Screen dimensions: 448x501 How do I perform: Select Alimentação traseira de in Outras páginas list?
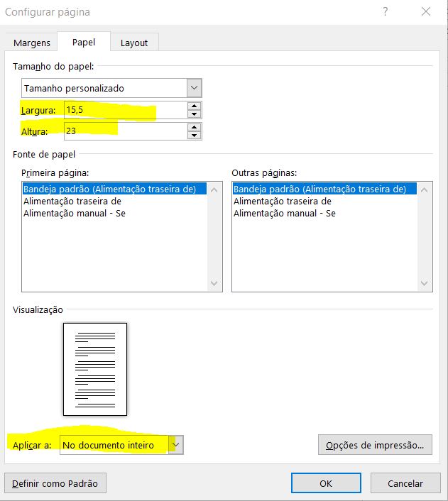(324, 201)
